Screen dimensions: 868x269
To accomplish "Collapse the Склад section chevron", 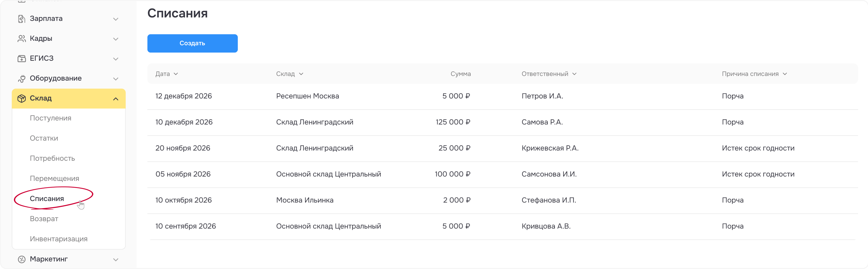I will point(115,99).
